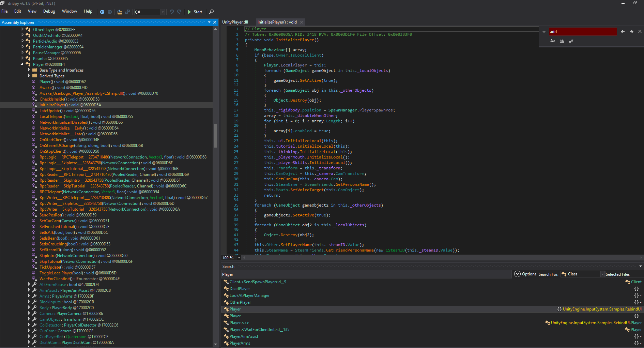Screen dimensions: 644x348
Task: Click the Redo arrow in toolbar
Action: [x=180, y=12]
